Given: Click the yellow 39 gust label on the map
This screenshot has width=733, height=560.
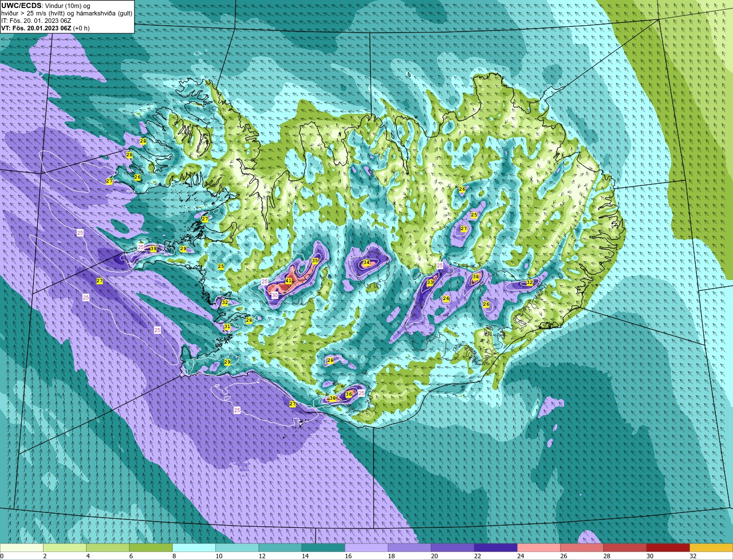Looking at the screenshot, I should click(x=153, y=249).
